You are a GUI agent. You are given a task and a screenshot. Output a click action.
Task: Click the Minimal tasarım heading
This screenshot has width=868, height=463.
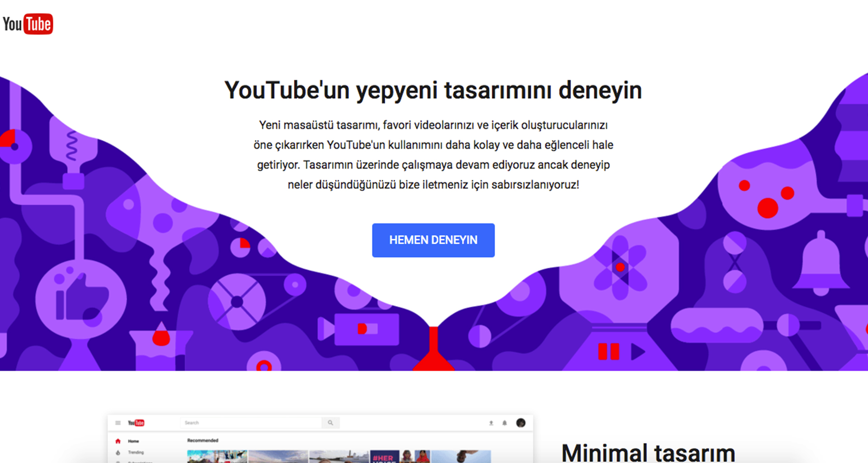pyautogui.click(x=648, y=452)
